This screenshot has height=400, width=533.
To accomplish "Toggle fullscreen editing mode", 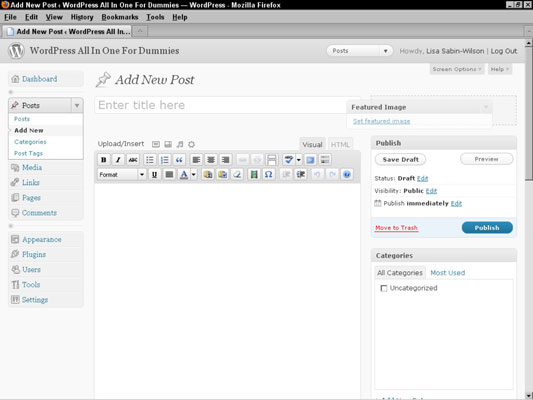I will pyautogui.click(x=310, y=160).
